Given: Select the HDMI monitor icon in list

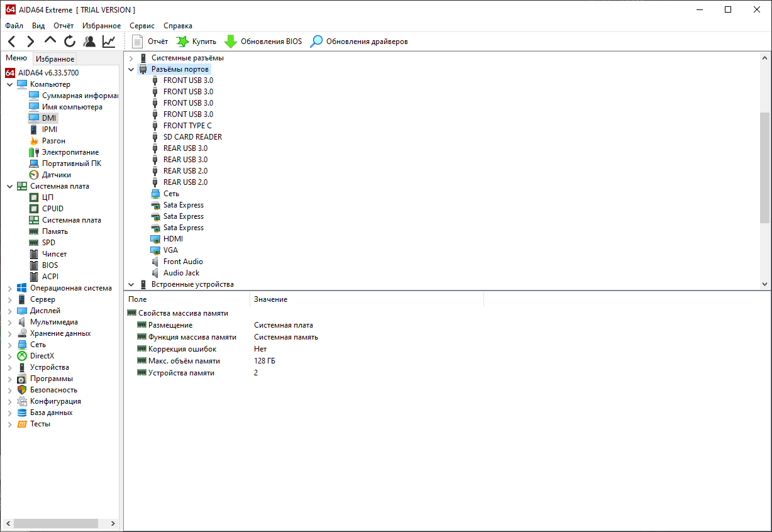Looking at the screenshot, I should click(156, 239).
